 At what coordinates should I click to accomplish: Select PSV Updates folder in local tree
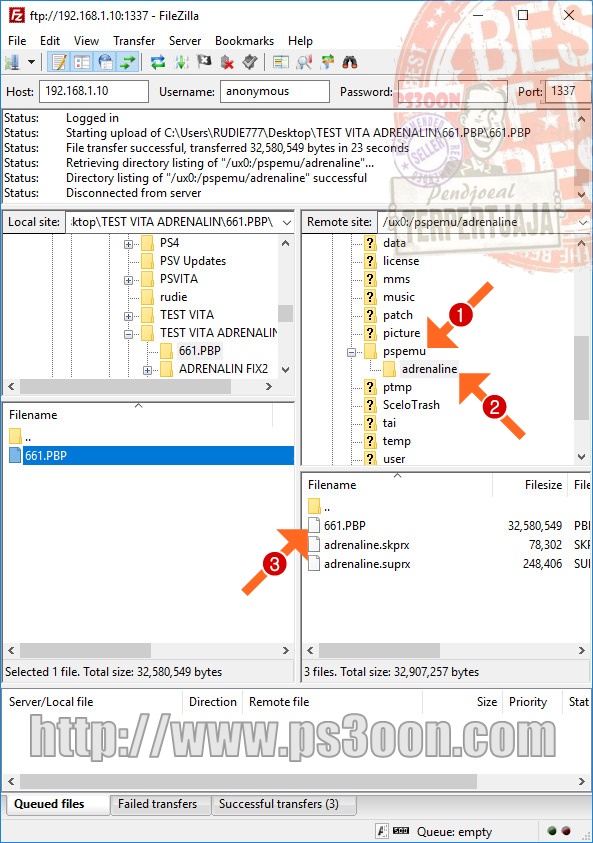tap(193, 261)
